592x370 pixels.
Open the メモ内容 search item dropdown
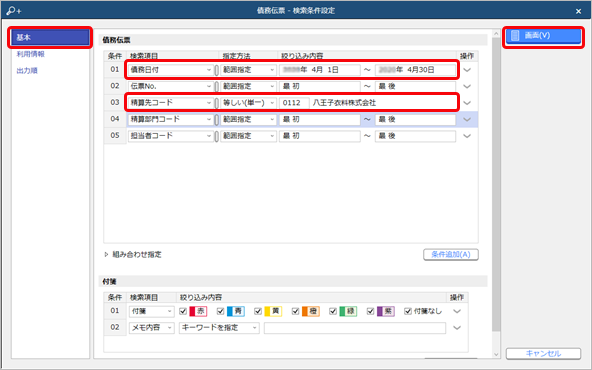coord(151,328)
